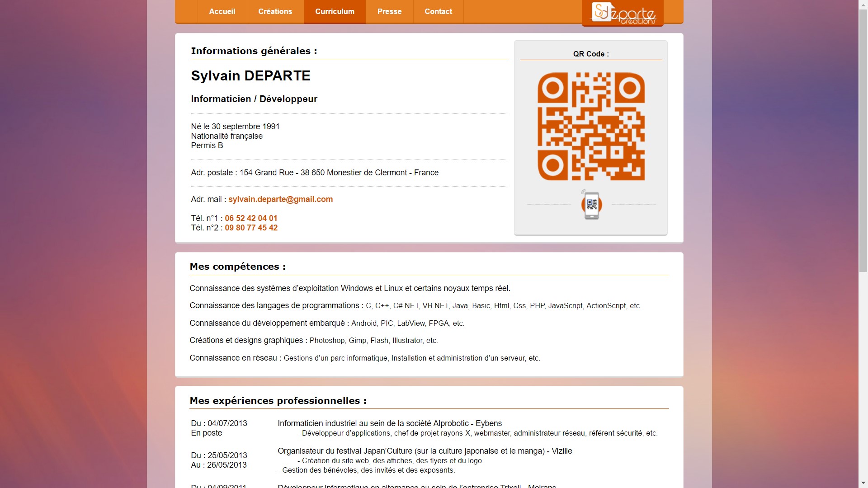Click the Mes expériences professionnelles heading
Screen dimensions: 868x488
[278, 400]
